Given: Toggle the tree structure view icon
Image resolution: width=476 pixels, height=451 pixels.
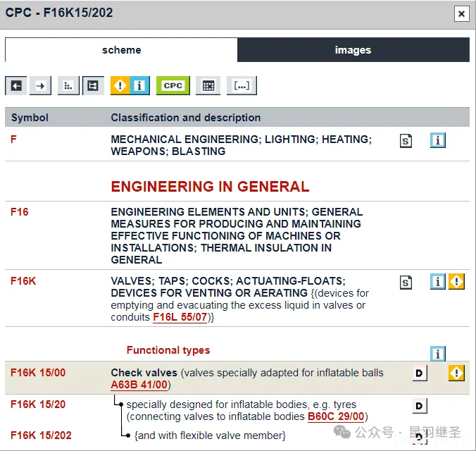Looking at the screenshot, I should 92,86.
